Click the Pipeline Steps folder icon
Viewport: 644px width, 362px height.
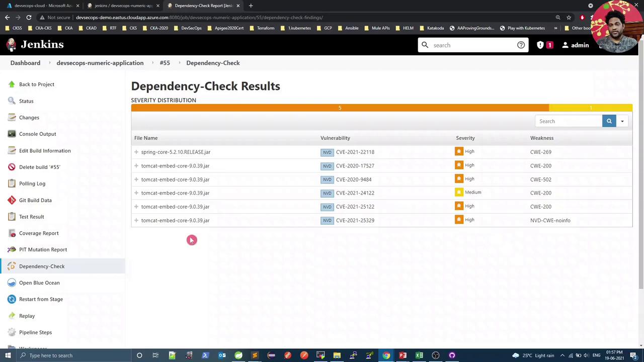(12, 332)
